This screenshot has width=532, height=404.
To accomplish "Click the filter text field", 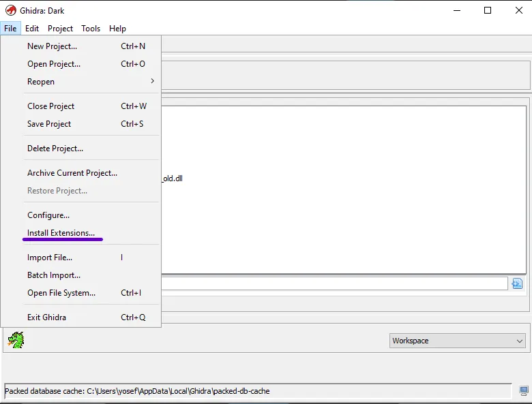I will point(334,283).
